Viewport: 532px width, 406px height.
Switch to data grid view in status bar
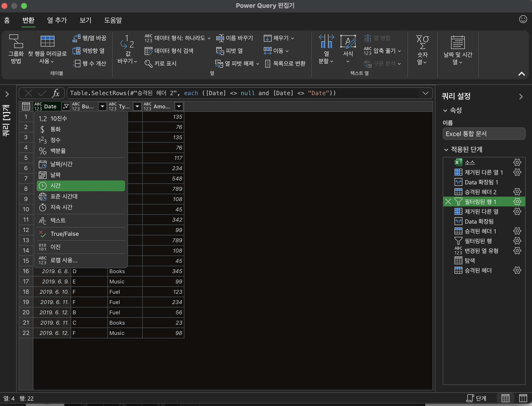(x=505, y=398)
